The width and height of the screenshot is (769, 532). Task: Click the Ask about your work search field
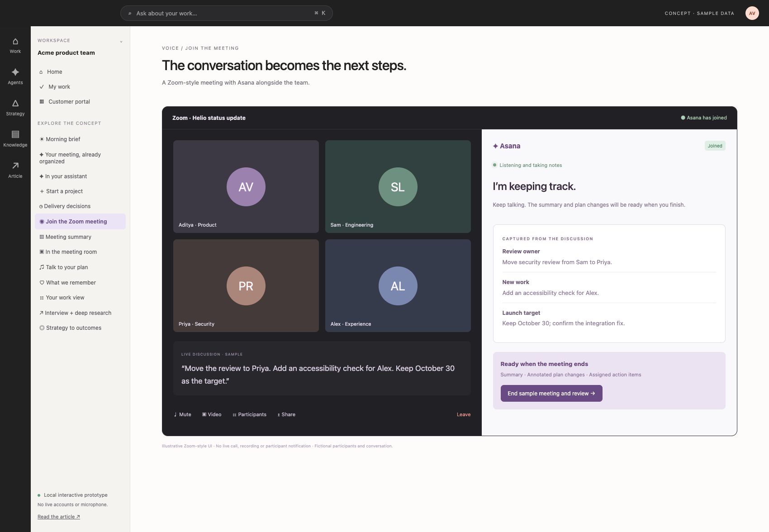click(x=226, y=13)
